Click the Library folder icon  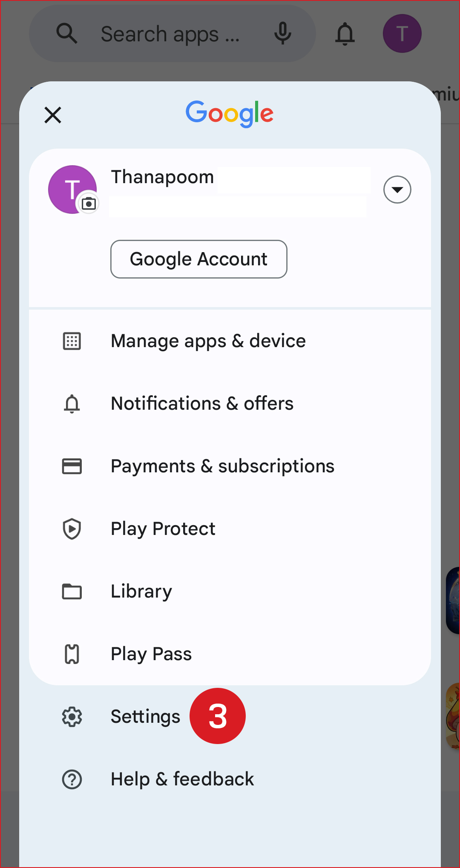[72, 592]
